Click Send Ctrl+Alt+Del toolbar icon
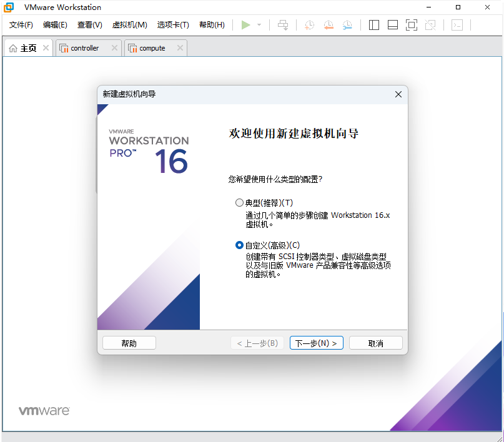The image size is (504, 442). 283,25
